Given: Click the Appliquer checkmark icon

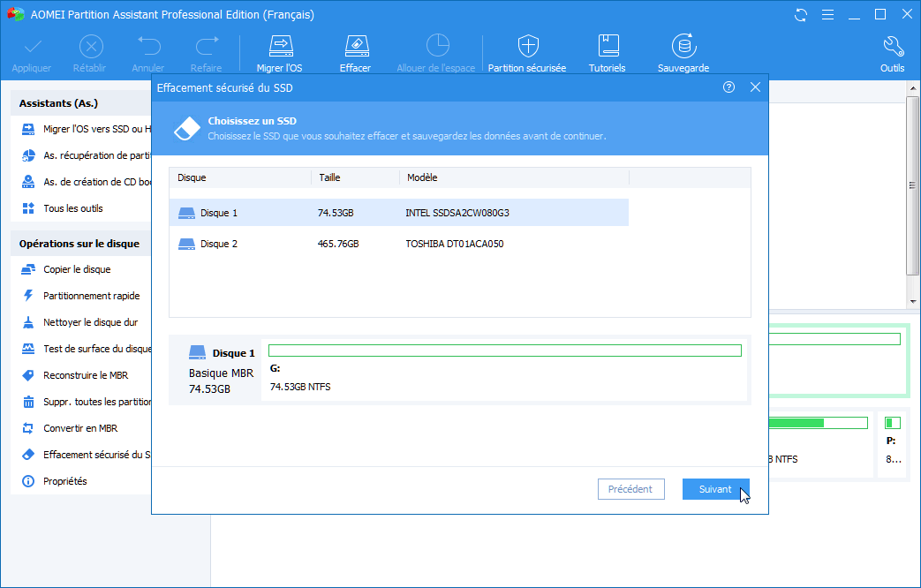Looking at the screenshot, I should pos(33,46).
